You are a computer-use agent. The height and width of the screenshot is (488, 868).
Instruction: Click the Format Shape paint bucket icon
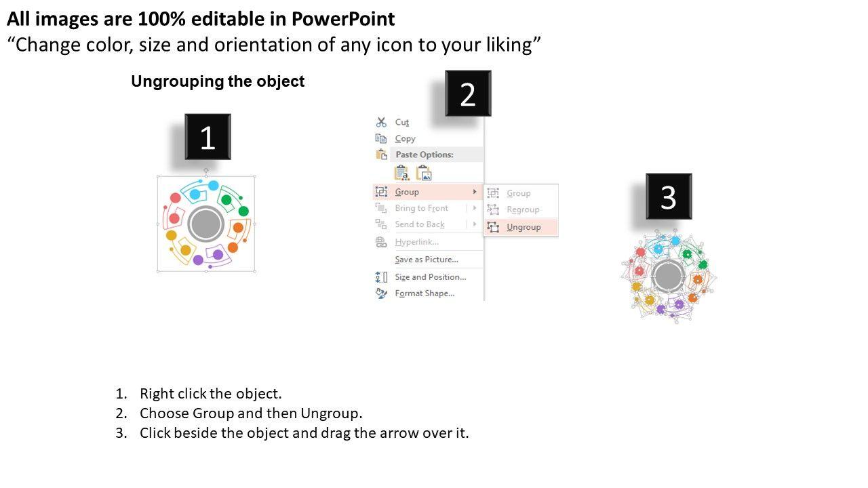click(x=381, y=293)
